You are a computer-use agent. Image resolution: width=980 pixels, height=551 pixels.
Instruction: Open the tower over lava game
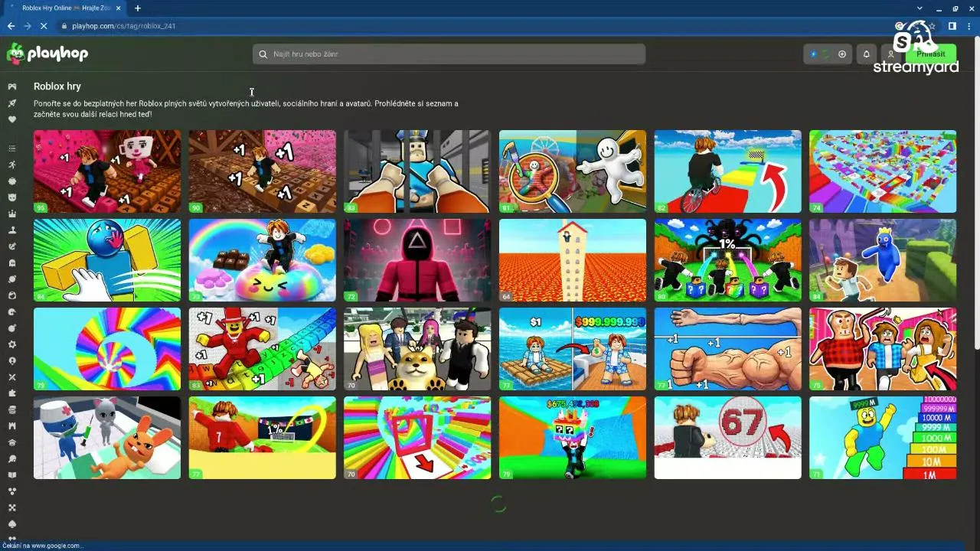(x=573, y=260)
